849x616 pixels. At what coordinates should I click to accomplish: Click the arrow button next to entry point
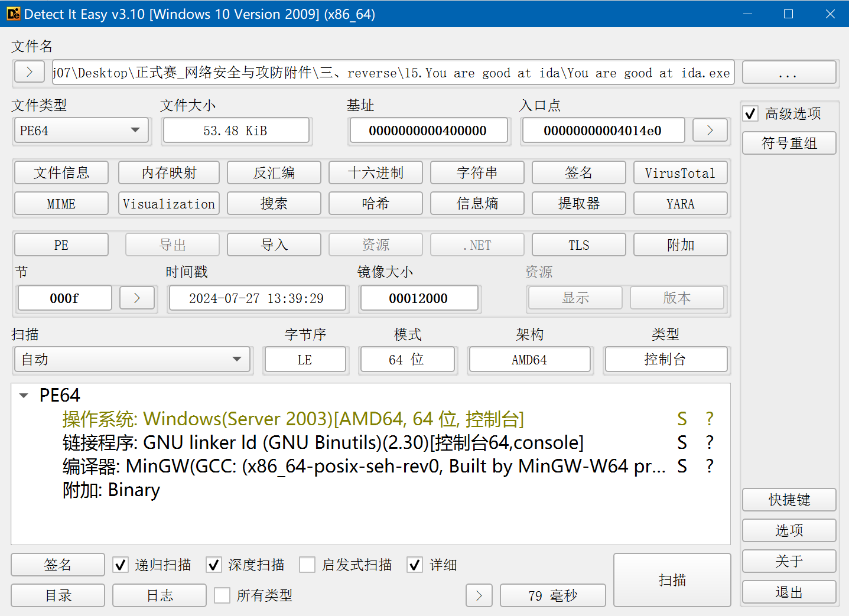710,131
